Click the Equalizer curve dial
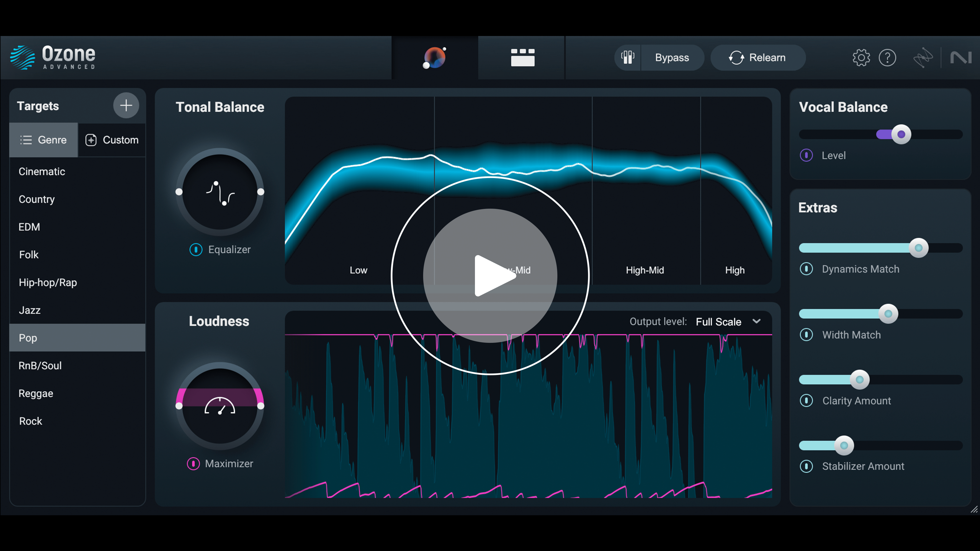 [x=220, y=192]
